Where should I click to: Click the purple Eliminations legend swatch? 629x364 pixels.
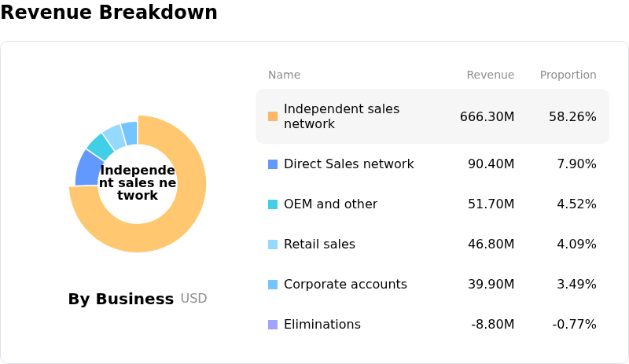[273, 325]
